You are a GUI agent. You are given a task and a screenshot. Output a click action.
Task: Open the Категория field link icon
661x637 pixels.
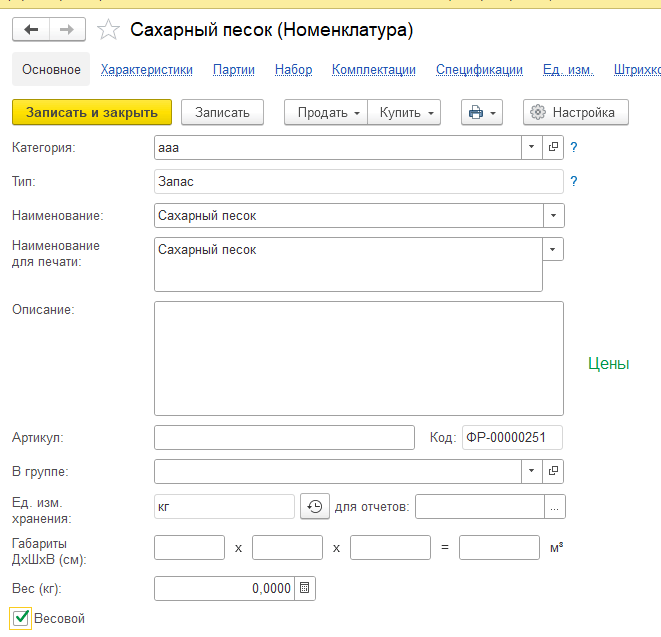point(554,148)
